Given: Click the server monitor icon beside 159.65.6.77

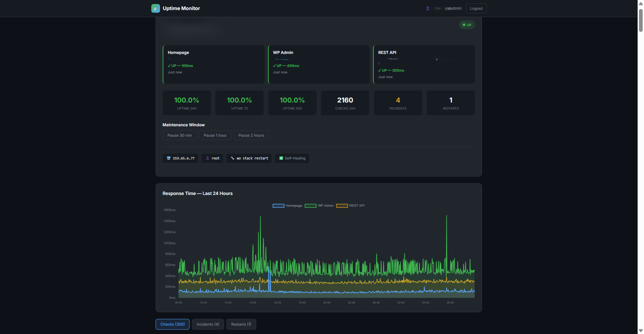Looking at the screenshot, I should pyautogui.click(x=169, y=158).
